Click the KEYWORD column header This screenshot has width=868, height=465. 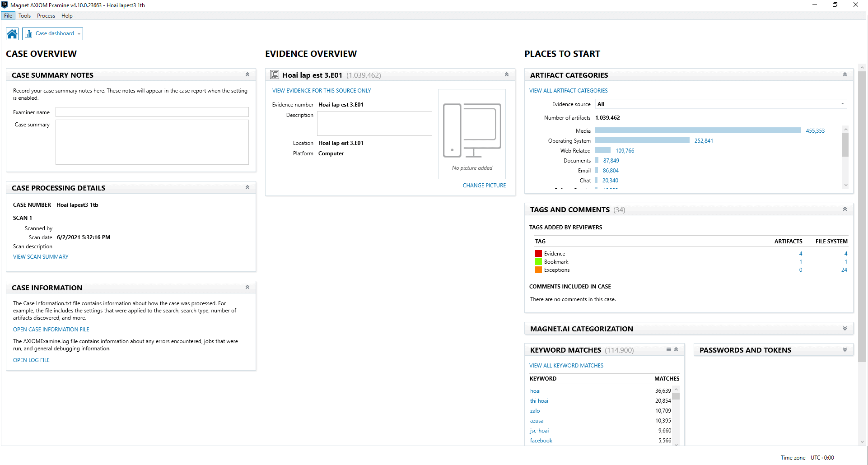(543, 379)
